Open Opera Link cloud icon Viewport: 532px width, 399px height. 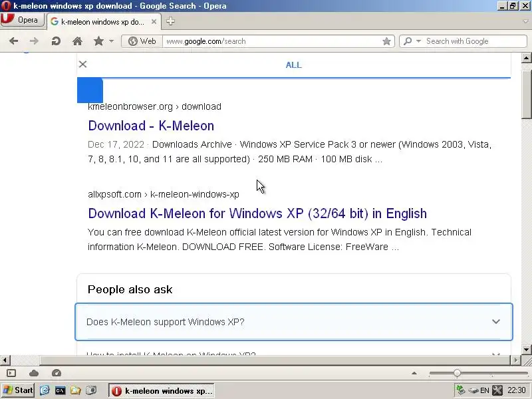(34, 373)
